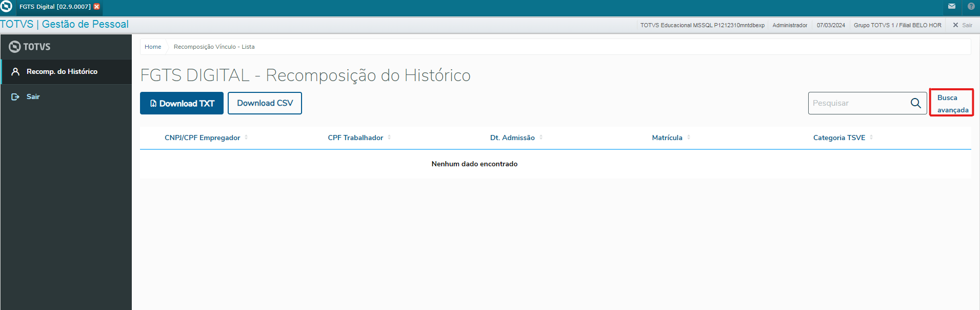Screen dimensions: 980x310
Task: Sort by the Dt. Admissão column header
Action: point(512,138)
